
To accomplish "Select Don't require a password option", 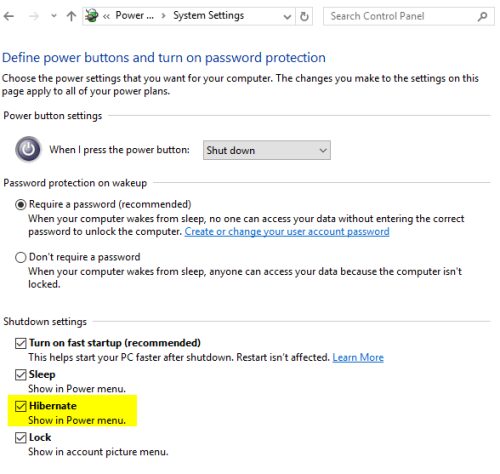I will click(x=21, y=257).
